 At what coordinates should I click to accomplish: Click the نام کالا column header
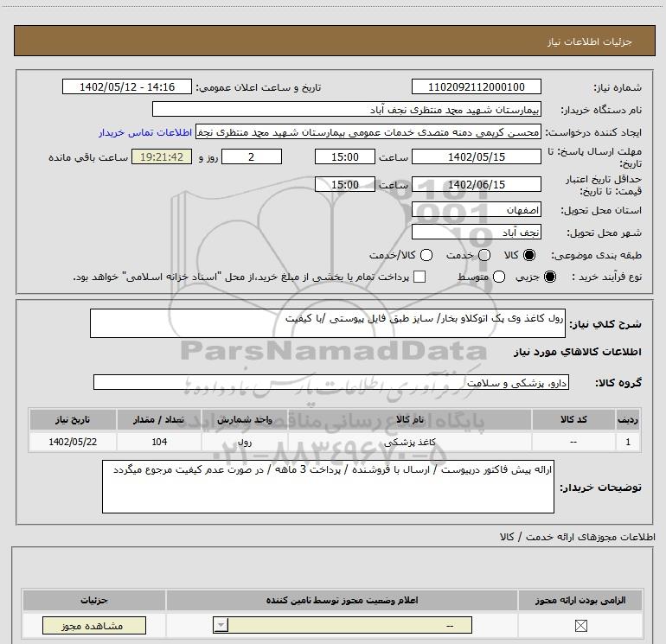pos(410,419)
